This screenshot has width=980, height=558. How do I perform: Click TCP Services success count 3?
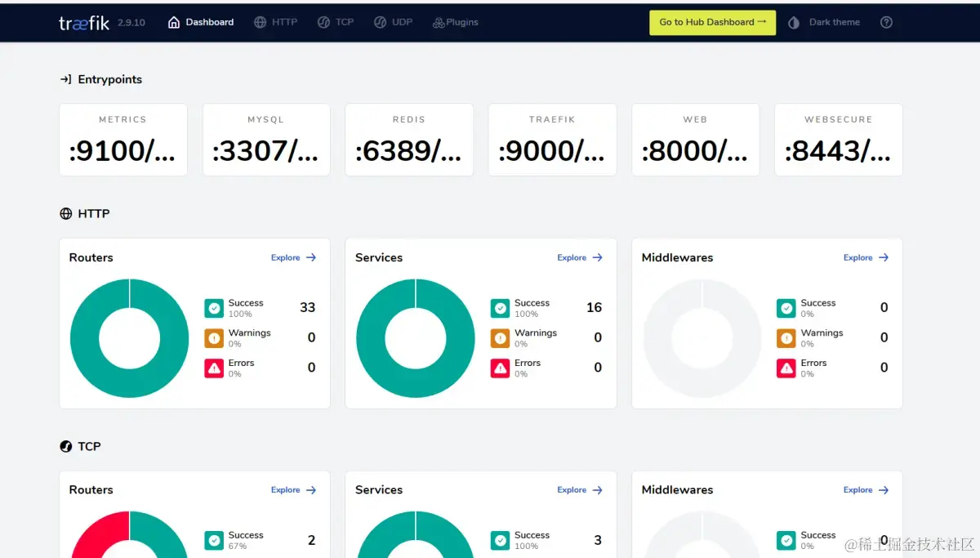pos(598,540)
